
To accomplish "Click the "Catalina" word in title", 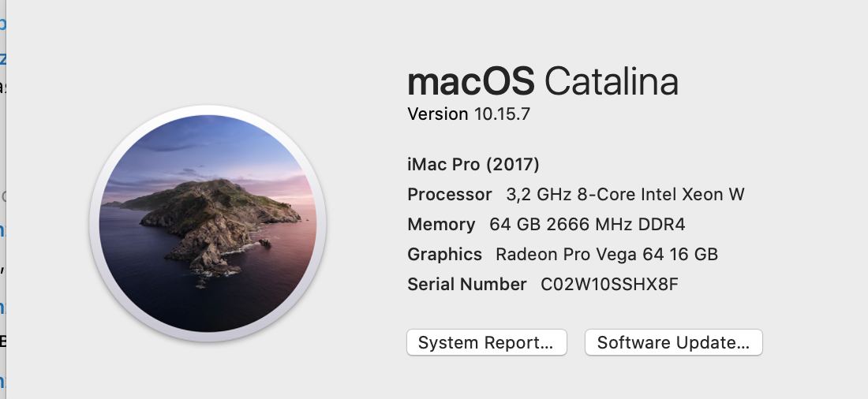I will click(x=611, y=81).
